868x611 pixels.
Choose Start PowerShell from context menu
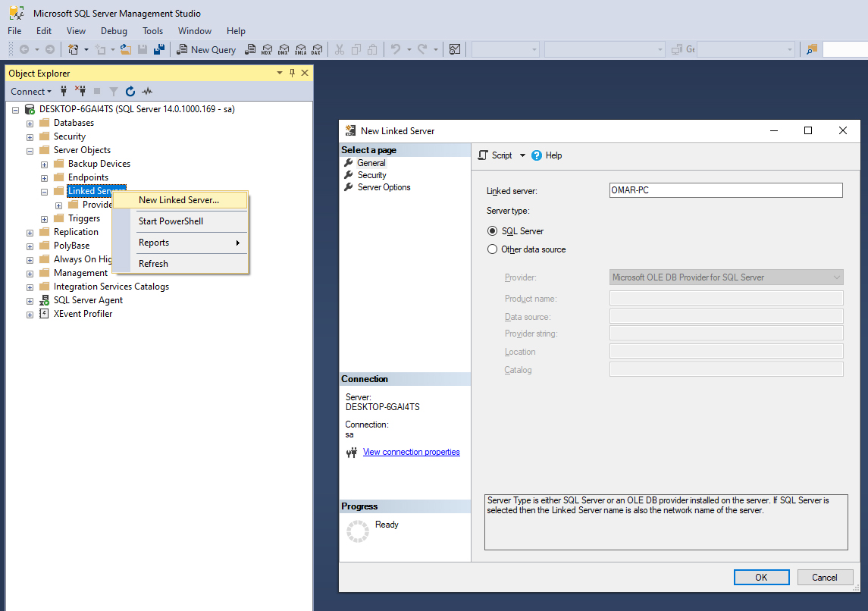tap(180, 221)
